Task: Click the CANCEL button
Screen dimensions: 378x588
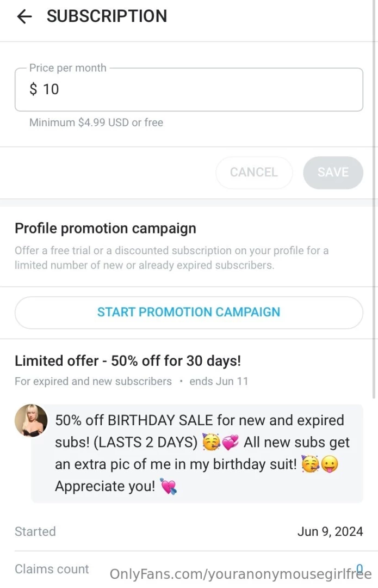Action: click(x=254, y=172)
